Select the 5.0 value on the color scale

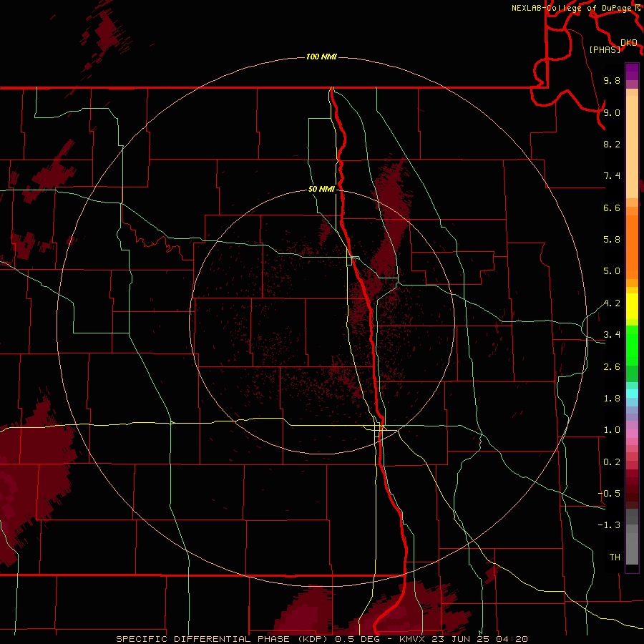click(x=612, y=271)
